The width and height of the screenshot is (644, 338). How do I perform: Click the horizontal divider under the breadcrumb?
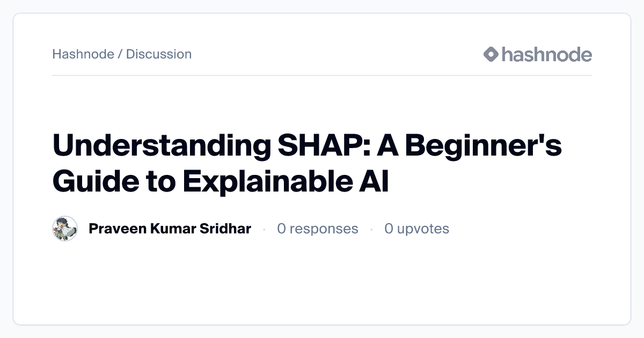point(322,76)
